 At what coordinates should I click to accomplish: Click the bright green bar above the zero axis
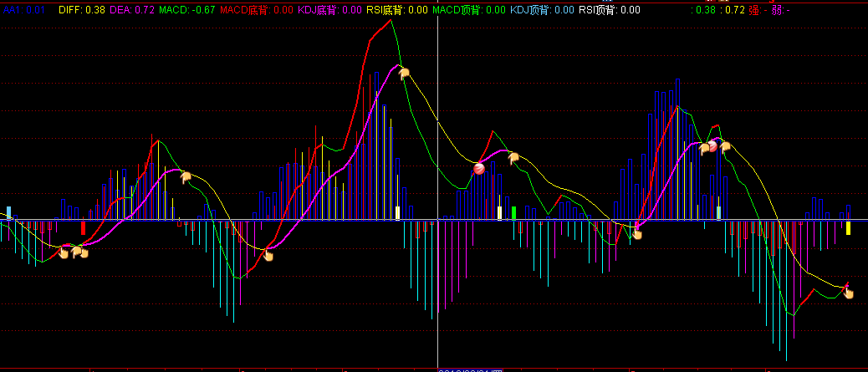point(513,212)
